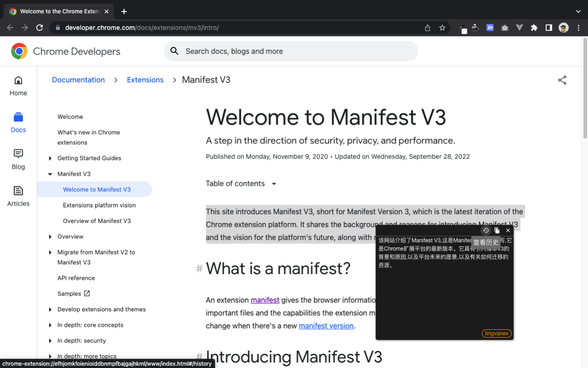Image resolution: width=588 pixels, height=368 pixels.
Task: Copy the translation in popup
Action: tap(497, 230)
